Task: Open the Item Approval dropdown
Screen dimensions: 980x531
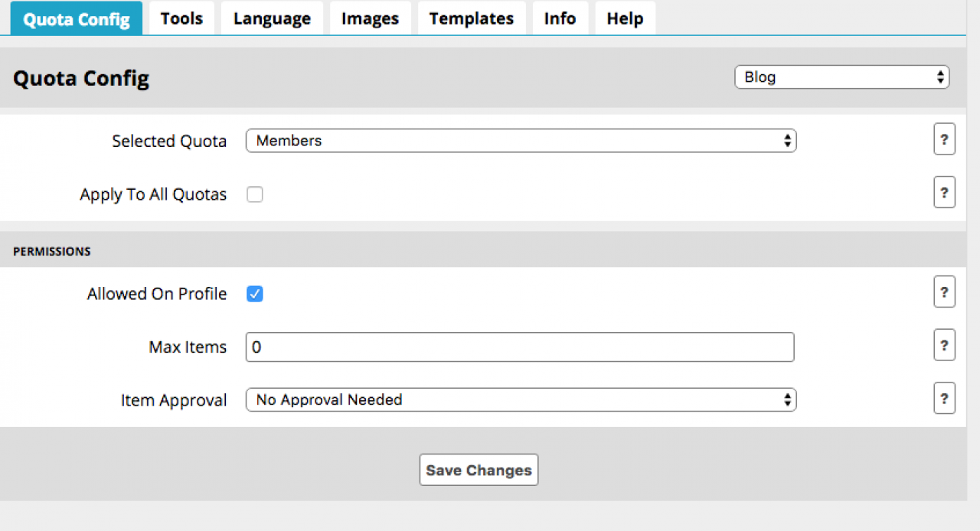Action: click(521, 399)
